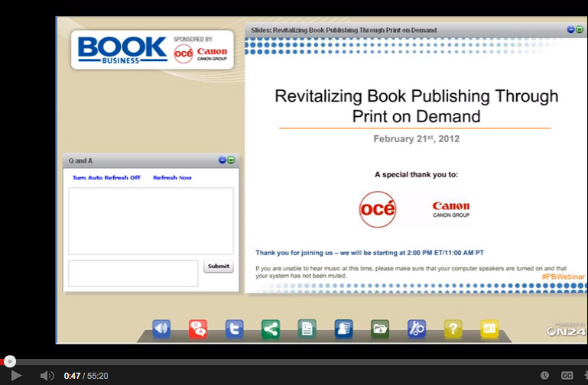The width and height of the screenshot is (588, 385).
Task: Click the Refresh Now link
Action: pos(172,178)
